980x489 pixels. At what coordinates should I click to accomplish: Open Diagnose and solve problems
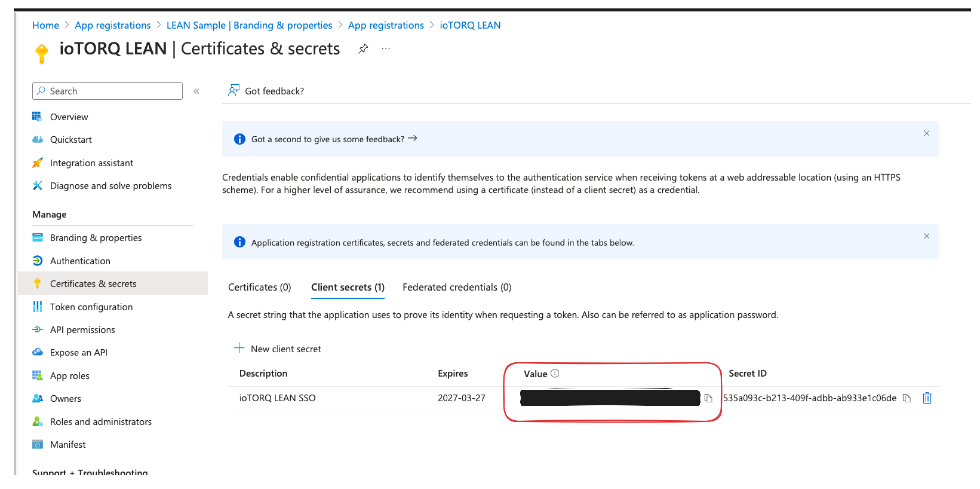coord(111,186)
